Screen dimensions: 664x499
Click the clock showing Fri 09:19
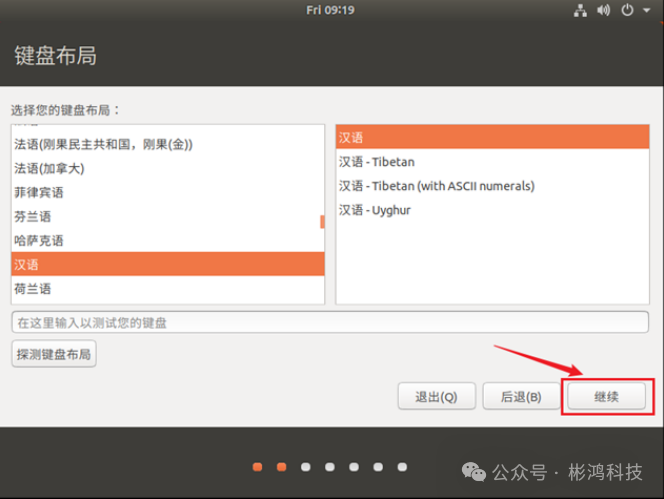tap(330, 10)
